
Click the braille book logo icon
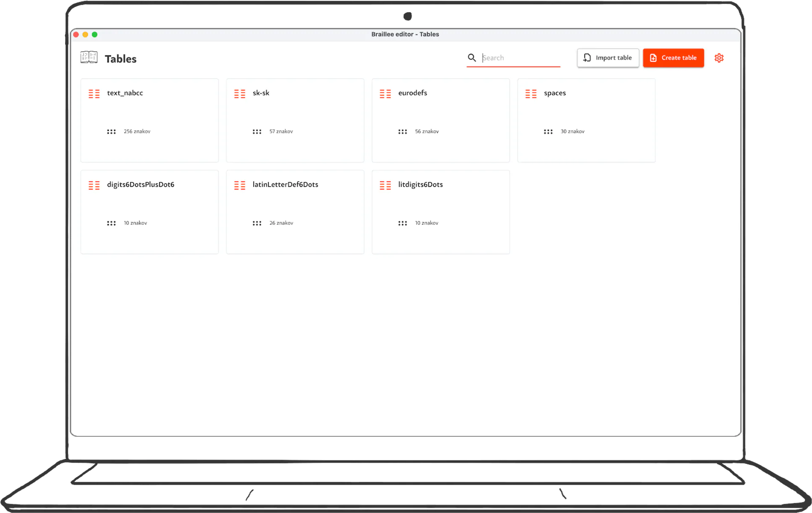(89, 58)
